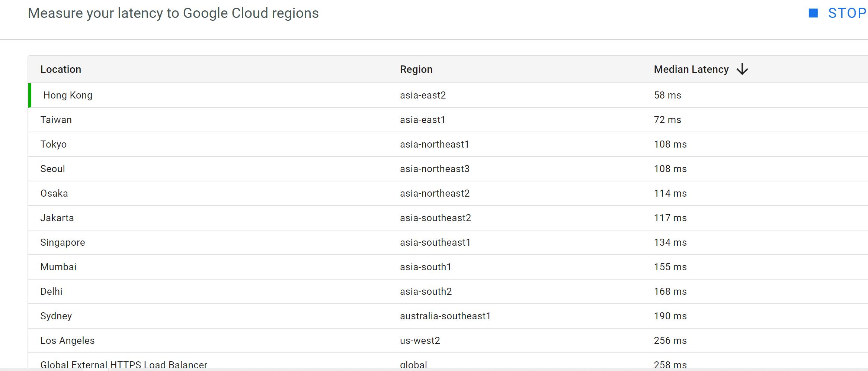The width and height of the screenshot is (868, 371).
Task: Sort results by Location header
Action: coord(61,69)
